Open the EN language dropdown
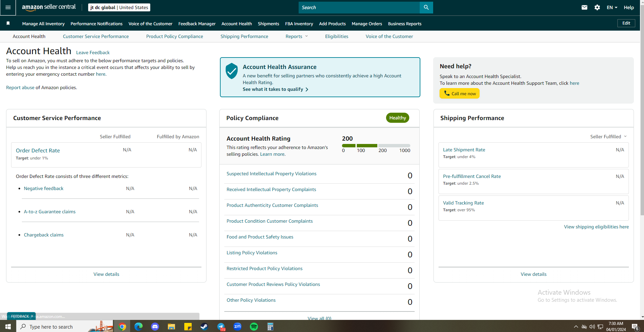 (612, 7)
